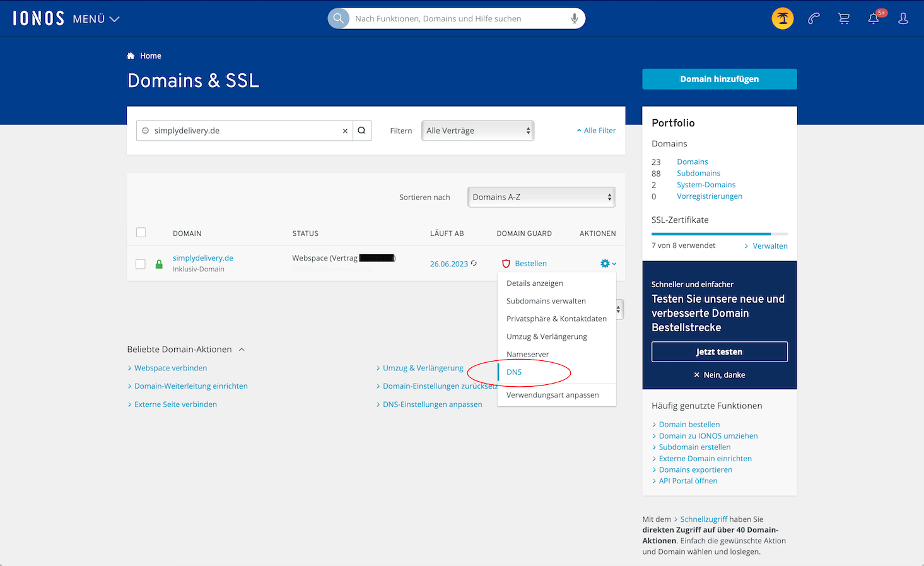Click Webspace verbinden link
The image size is (924, 566).
point(170,368)
